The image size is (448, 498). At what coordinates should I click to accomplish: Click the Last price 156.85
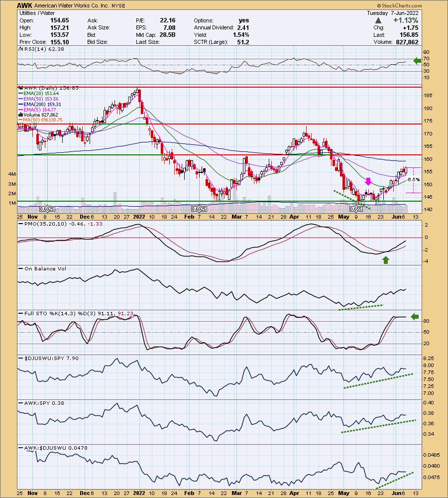click(409, 35)
